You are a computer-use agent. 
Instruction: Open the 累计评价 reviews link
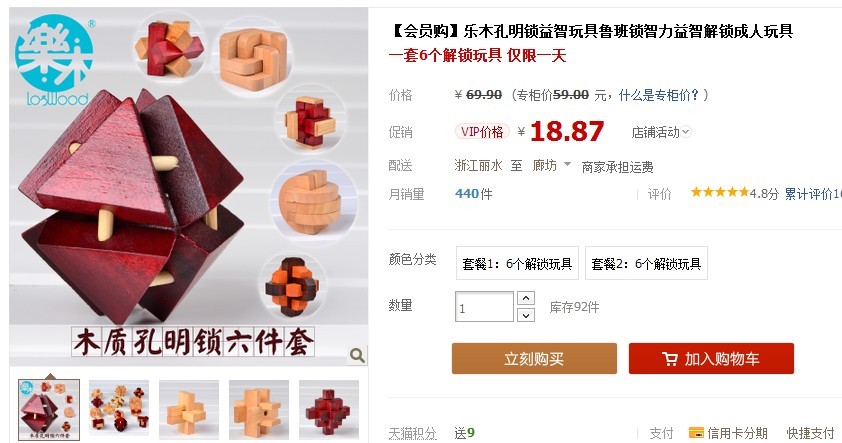[812, 194]
